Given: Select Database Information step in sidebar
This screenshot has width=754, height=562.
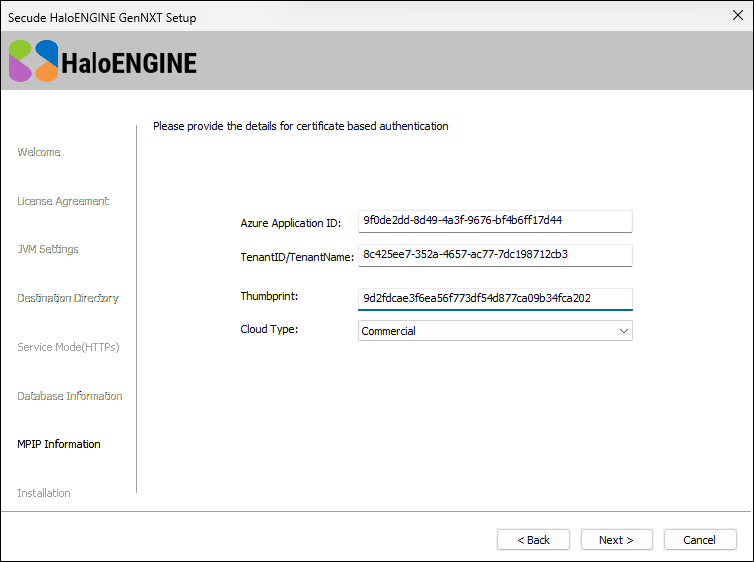Looking at the screenshot, I should coord(70,396).
